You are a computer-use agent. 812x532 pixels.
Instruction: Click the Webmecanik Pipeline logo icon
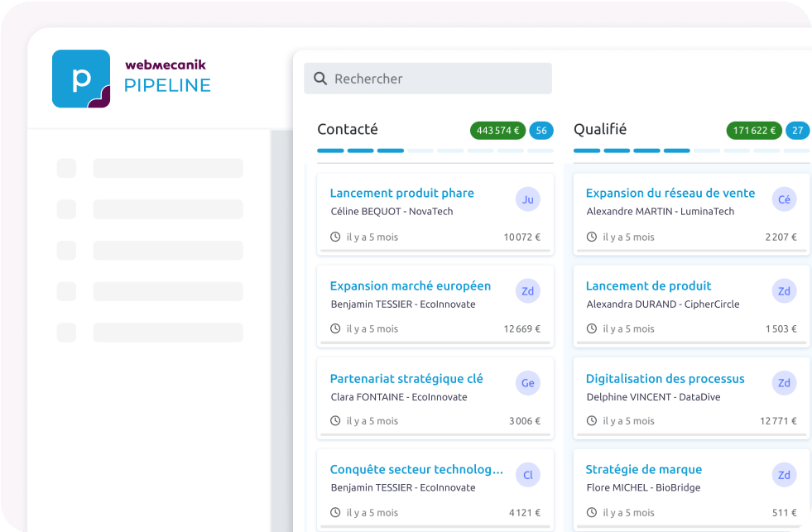click(x=81, y=79)
